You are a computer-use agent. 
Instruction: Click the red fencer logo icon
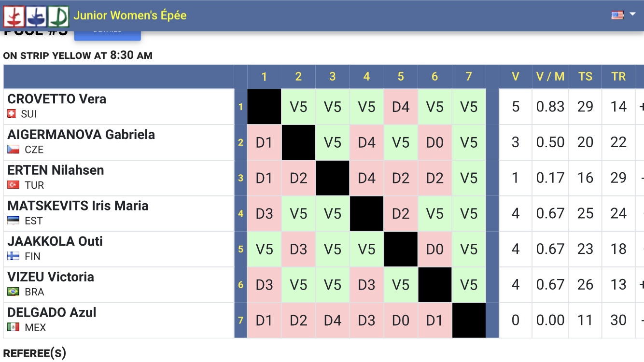point(14,16)
